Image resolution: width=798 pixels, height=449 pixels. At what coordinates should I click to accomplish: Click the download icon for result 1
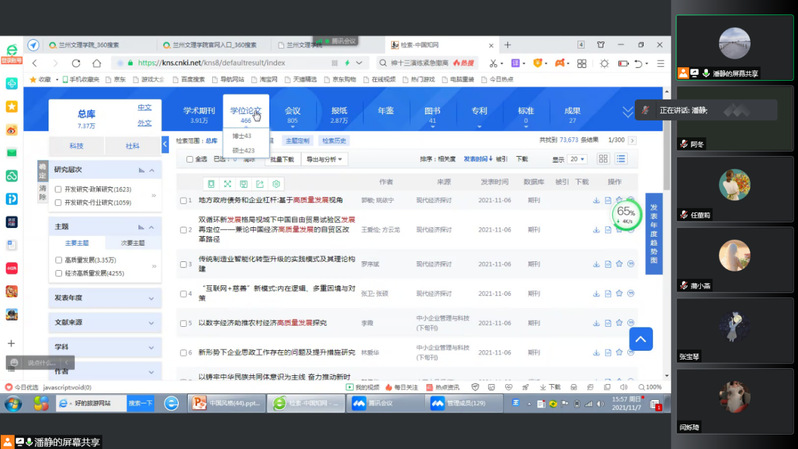(596, 200)
